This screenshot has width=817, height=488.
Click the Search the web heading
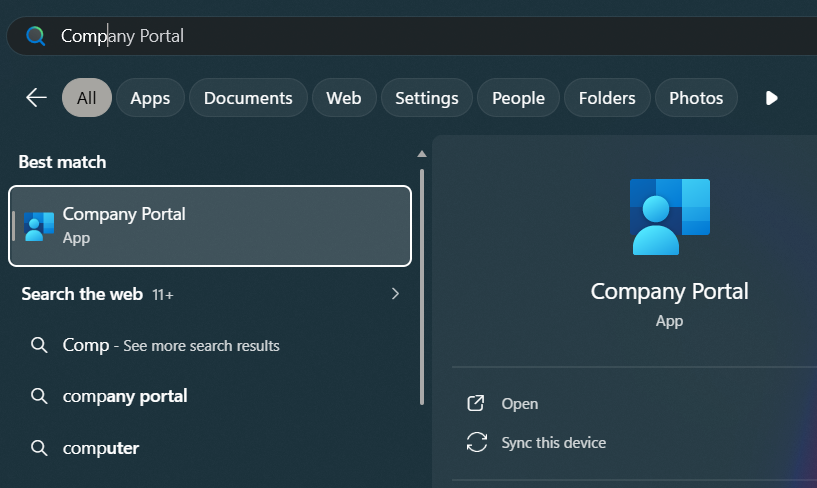[x=82, y=294]
